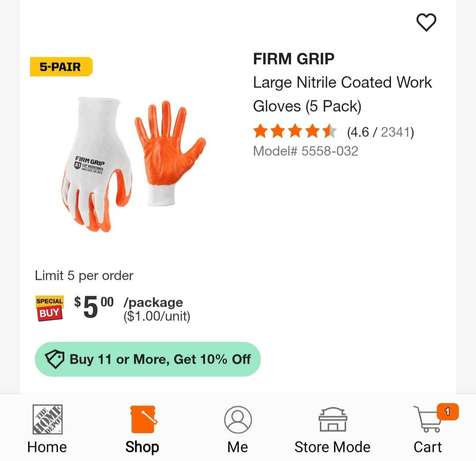Tap the price tag icon in green banner
The image size is (476, 461).
click(x=55, y=359)
